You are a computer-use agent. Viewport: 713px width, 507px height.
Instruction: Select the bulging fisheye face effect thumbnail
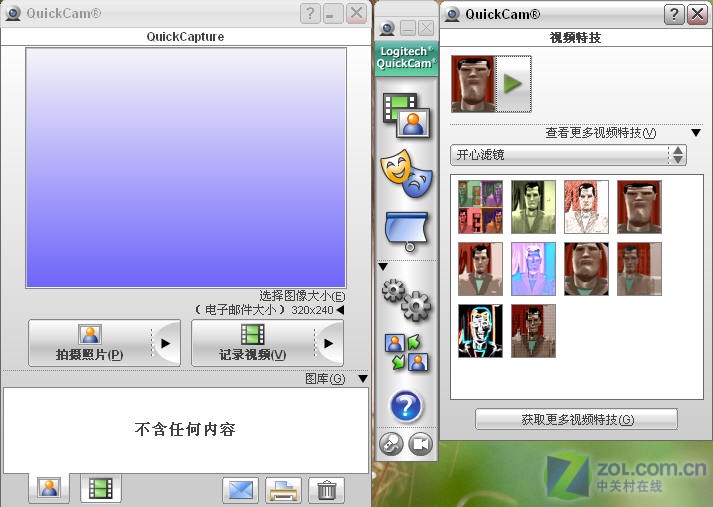pyautogui.click(x=587, y=269)
